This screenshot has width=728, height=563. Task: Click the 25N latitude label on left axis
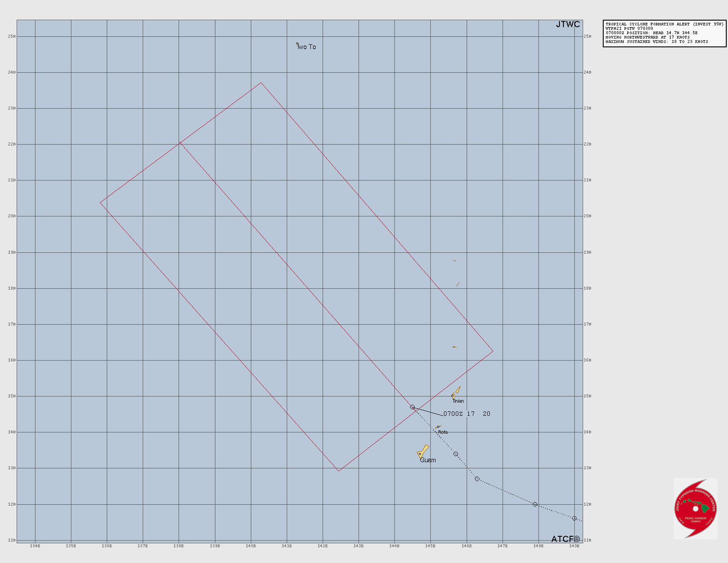11,36
